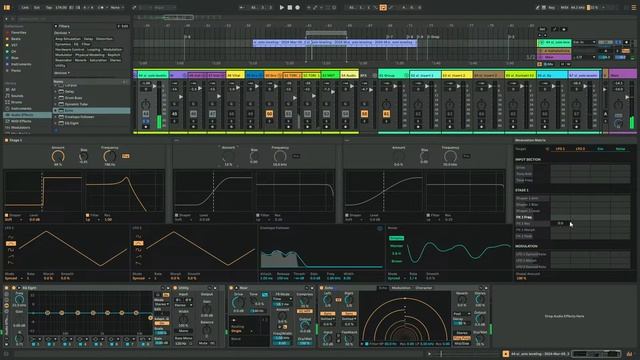
Task: Click the Stage 1 Bias knob
Action: tap(84, 156)
